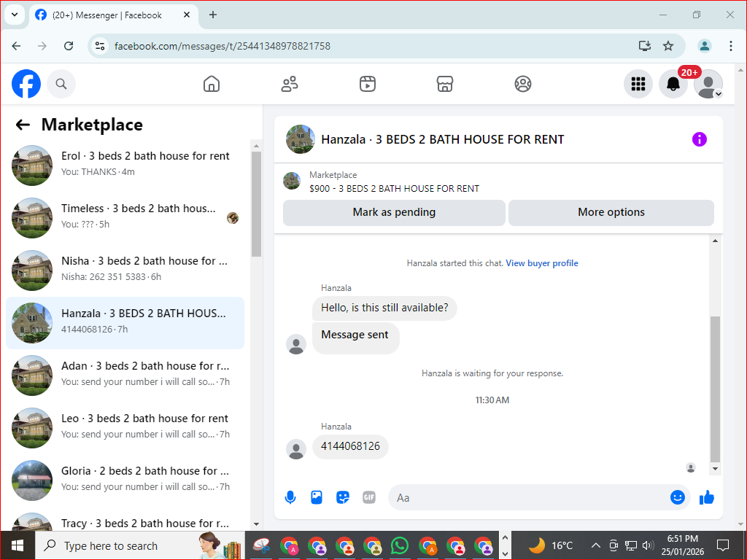
Task: Open volume control in system tray
Action: point(648,545)
